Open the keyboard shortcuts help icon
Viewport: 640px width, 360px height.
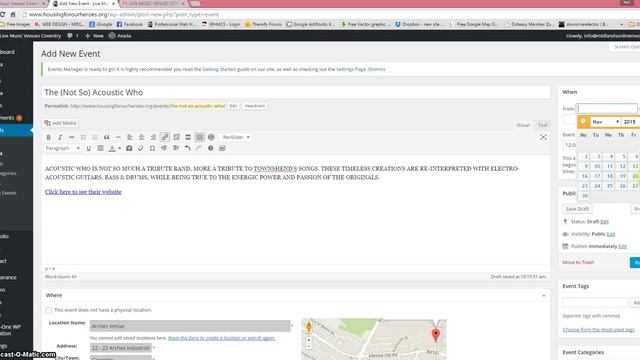pos(211,148)
